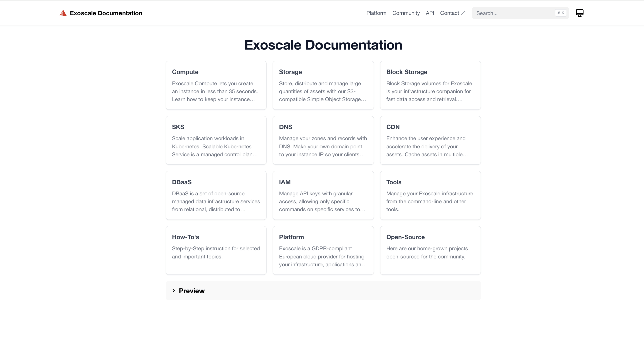Open the Block Storage card
The image size is (644, 358).
click(430, 85)
